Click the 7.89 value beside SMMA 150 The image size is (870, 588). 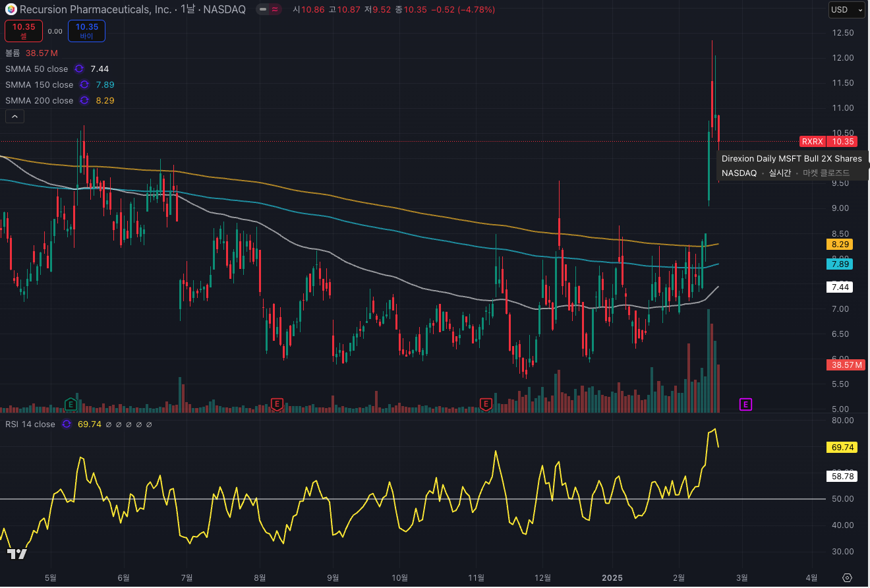tap(105, 84)
